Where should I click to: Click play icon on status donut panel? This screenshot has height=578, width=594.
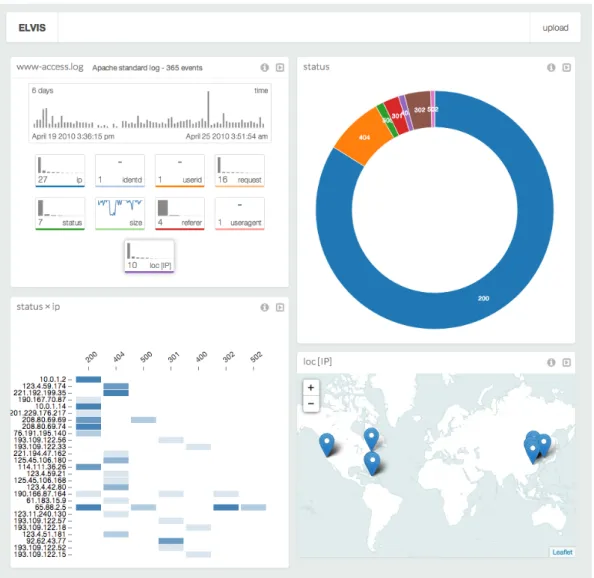point(566,67)
